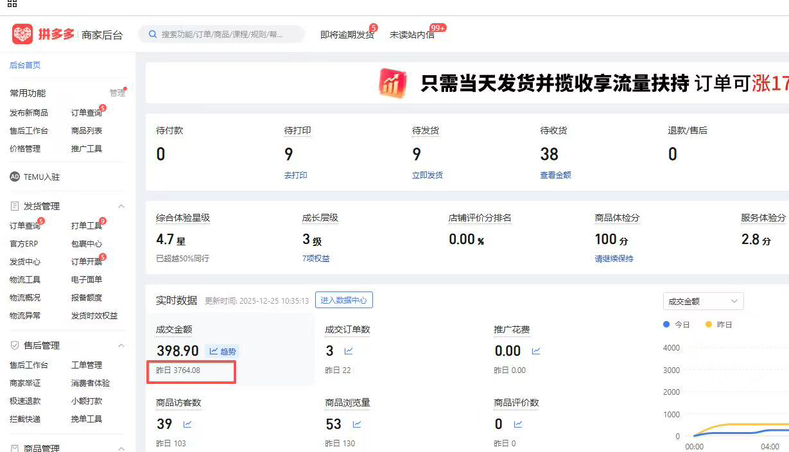Toggle the 今日 chart legend series
Image resolution: width=789 pixels, height=452 pixels.
click(x=677, y=324)
